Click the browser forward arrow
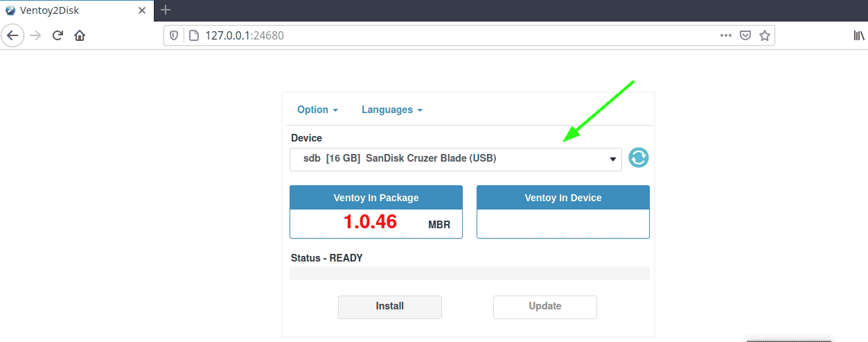Image resolution: width=868 pixels, height=342 pixels. (35, 35)
